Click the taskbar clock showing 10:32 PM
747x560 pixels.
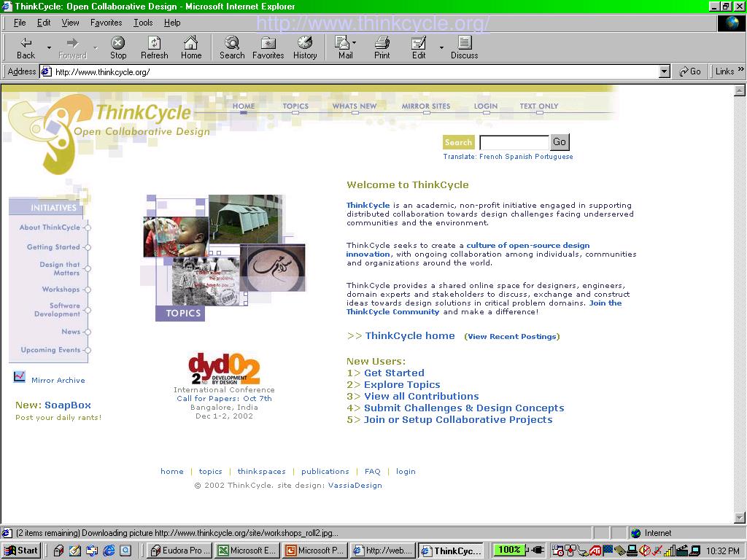(x=723, y=551)
